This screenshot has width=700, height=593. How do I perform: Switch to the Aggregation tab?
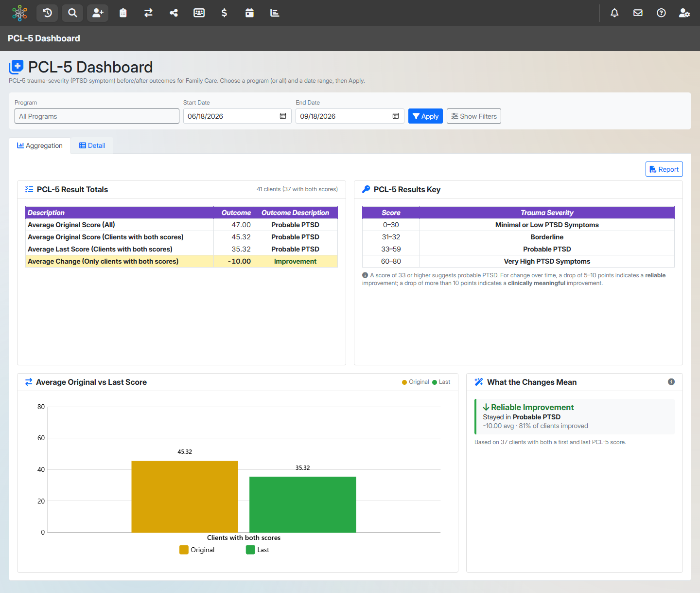tap(40, 145)
